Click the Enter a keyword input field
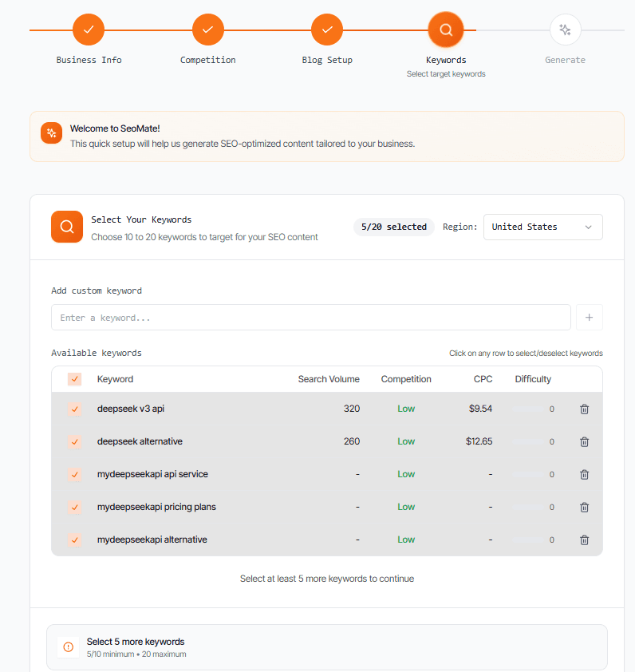The height and width of the screenshot is (672, 635). point(311,317)
